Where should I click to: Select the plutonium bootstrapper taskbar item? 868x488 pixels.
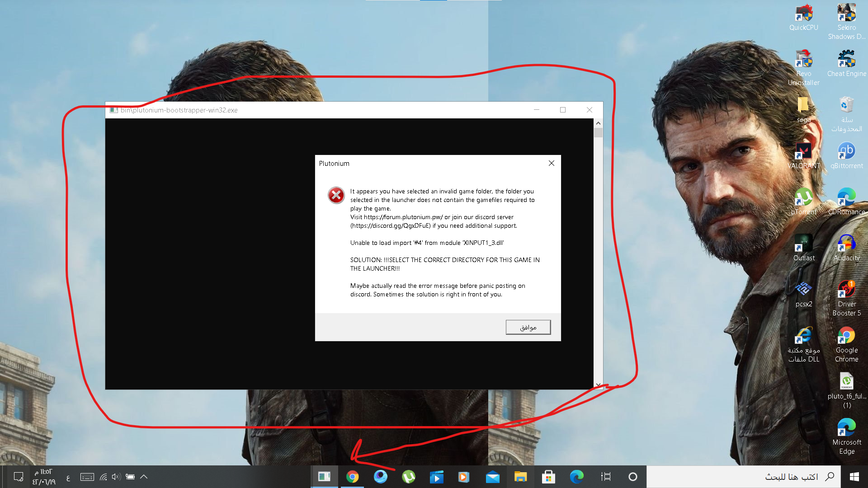324,477
